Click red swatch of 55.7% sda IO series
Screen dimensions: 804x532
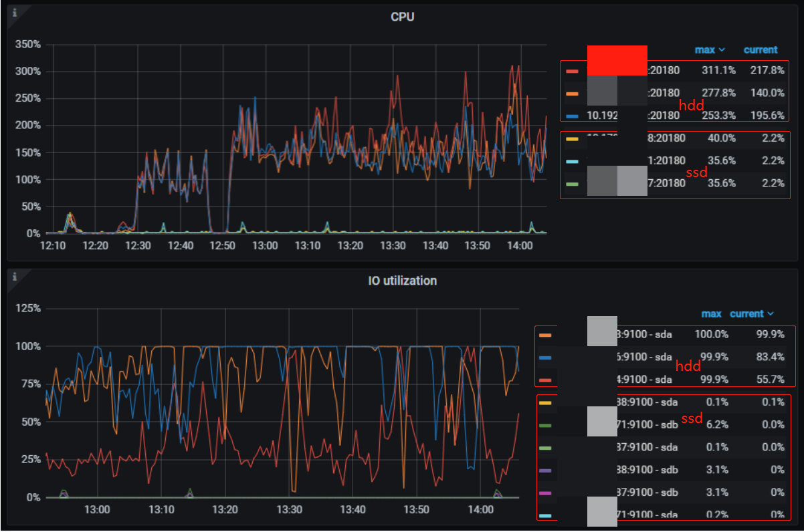(x=545, y=380)
